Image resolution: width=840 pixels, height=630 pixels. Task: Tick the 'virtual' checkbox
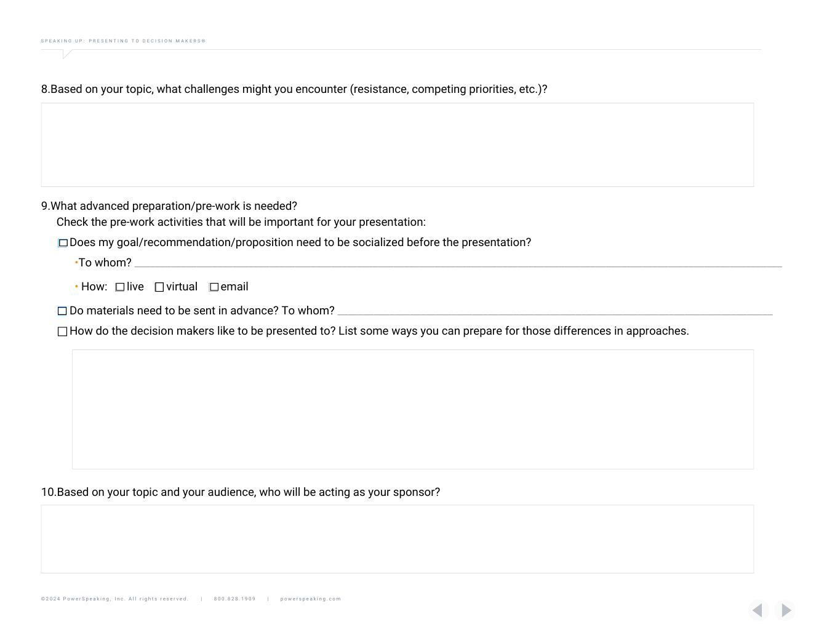coord(159,287)
